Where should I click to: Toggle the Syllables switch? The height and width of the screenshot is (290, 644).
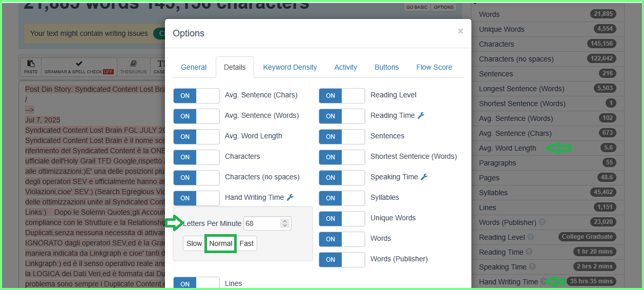[342, 198]
